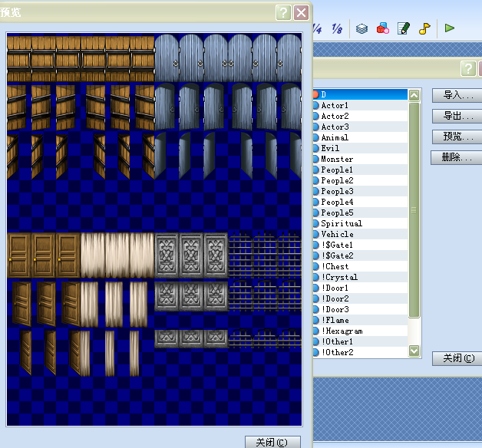The width and height of the screenshot is (482, 448).
Task: Click the resource list scrollbar thumb
Action: tap(414, 210)
